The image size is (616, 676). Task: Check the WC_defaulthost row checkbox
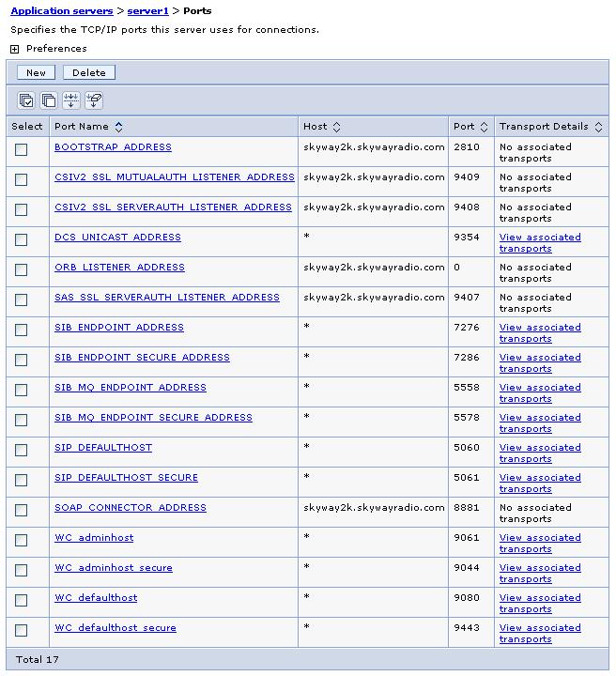coord(21,601)
